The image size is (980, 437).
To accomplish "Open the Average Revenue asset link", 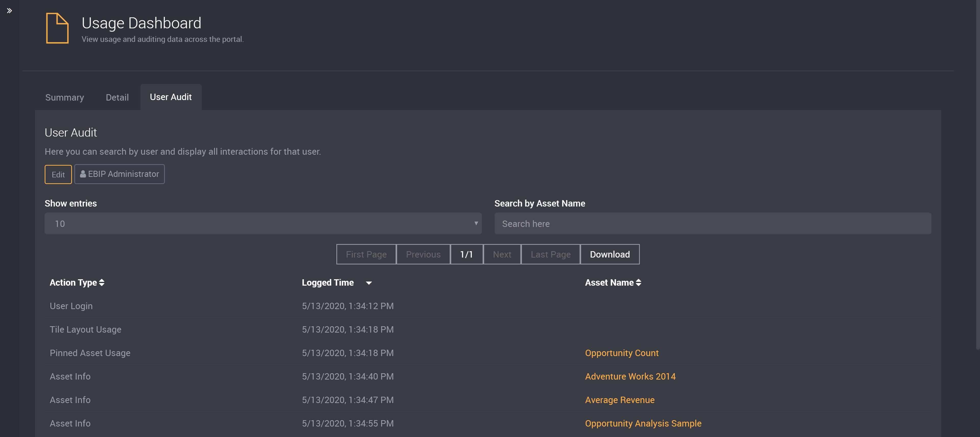I will click(620, 400).
